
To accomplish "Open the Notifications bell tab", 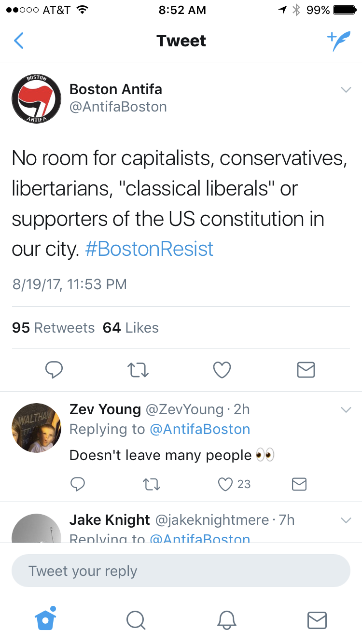I will click(x=226, y=620).
